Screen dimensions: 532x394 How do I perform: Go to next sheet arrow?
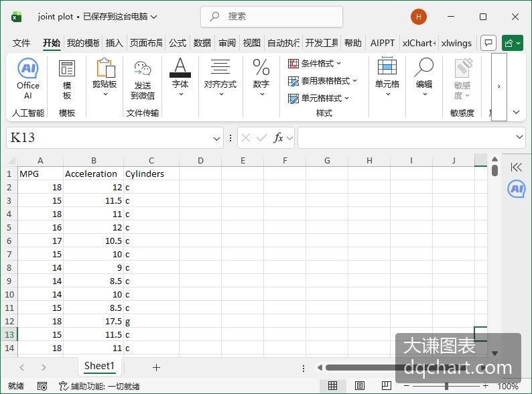[x=44, y=367]
